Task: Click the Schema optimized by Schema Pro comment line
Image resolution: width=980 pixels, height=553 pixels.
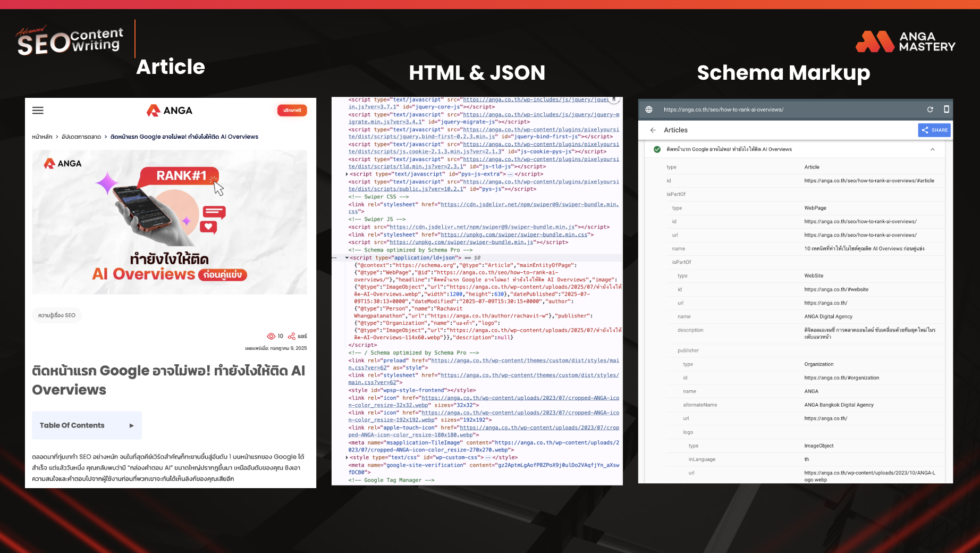Action: [x=410, y=250]
